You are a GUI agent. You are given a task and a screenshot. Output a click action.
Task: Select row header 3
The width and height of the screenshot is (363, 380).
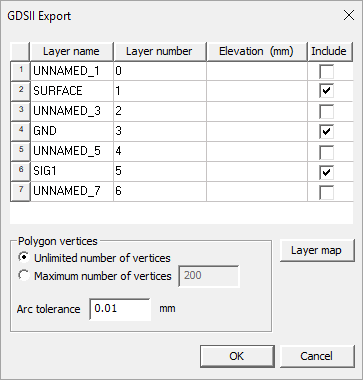[20, 111]
